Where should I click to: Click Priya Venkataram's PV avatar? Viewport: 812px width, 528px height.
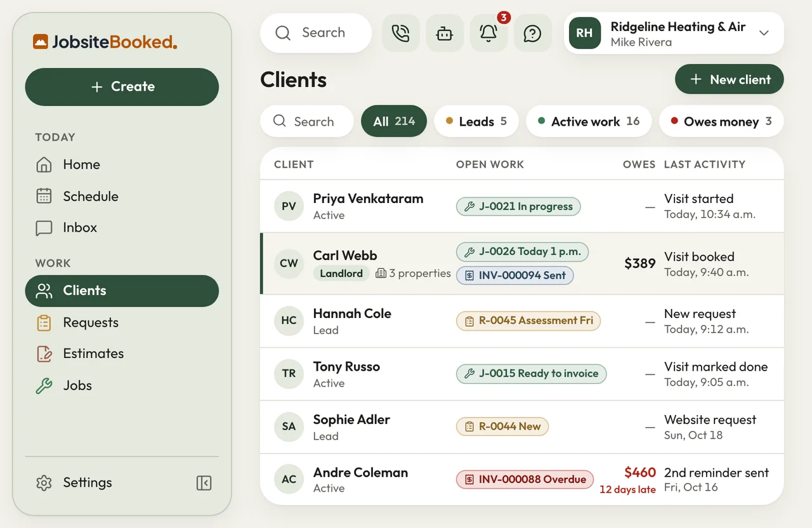[289, 206]
